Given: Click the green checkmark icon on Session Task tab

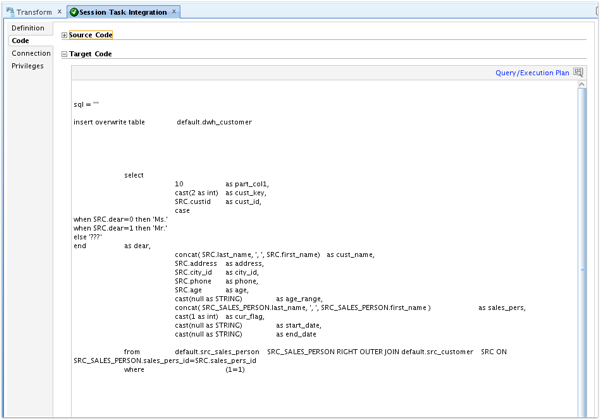Looking at the screenshot, I should (74, 12).
